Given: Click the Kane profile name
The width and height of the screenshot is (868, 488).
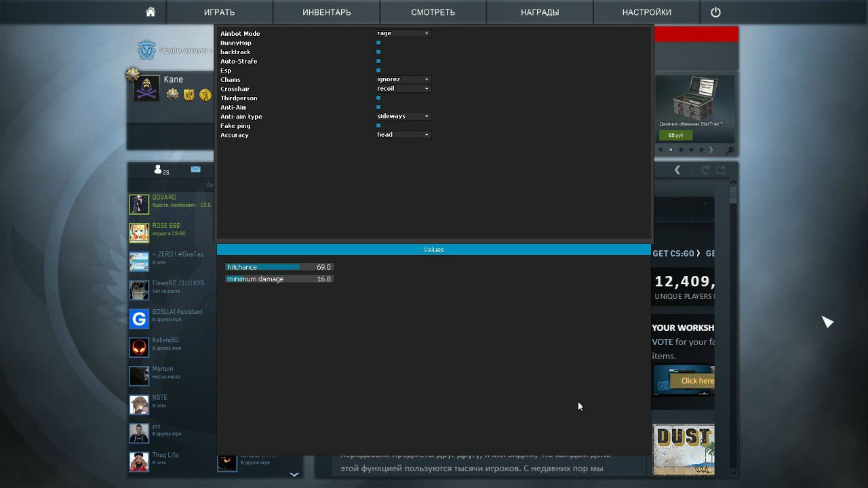Looking at the screenshot, I should (174, 79).
